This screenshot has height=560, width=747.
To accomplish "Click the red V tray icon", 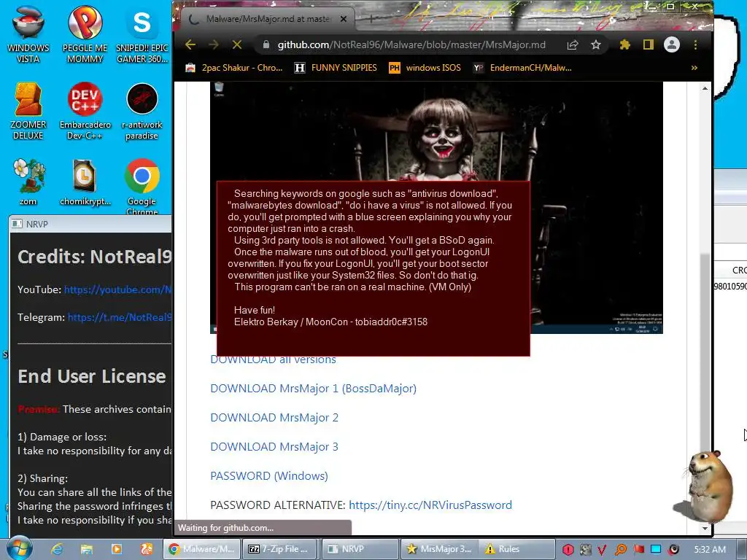I will (x=603, y=550).
